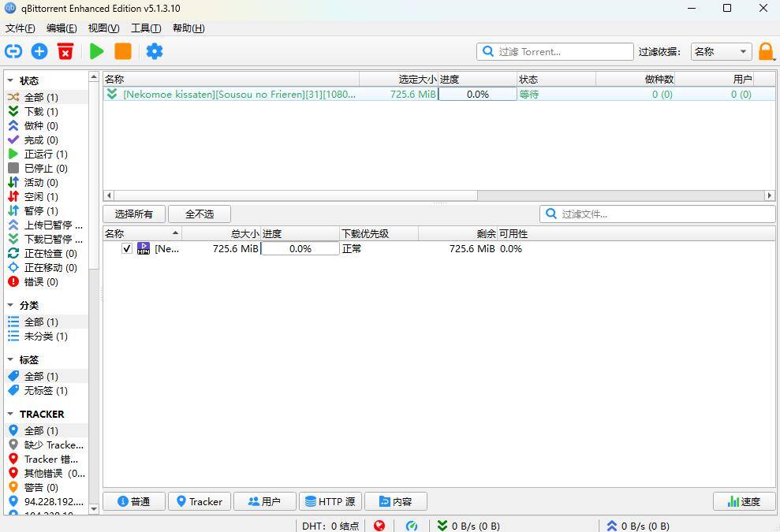Click the add torrent link icon

point(13,51)
